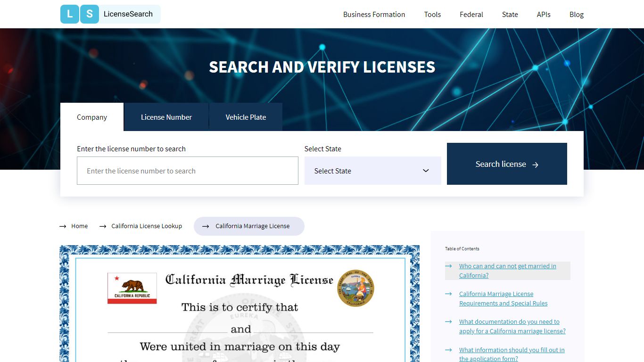Go to Home breadcrumb
The height and width of the screenshot is (362, 644).
[80, 226]
